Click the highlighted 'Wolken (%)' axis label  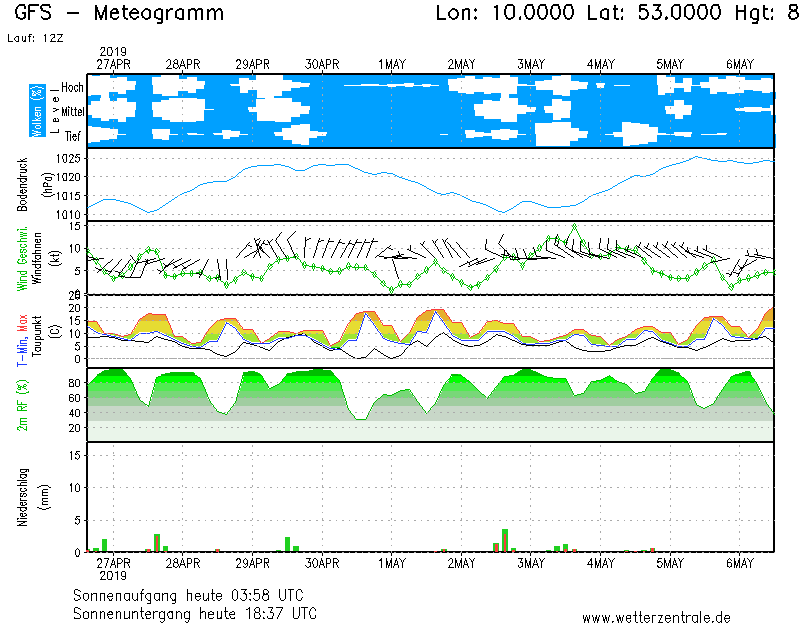point(37,111)
